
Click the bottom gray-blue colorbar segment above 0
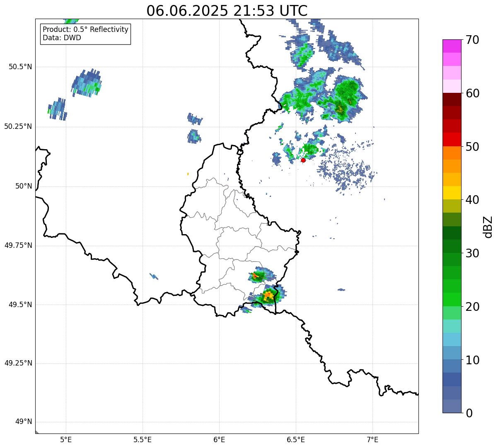coord(452,406)
